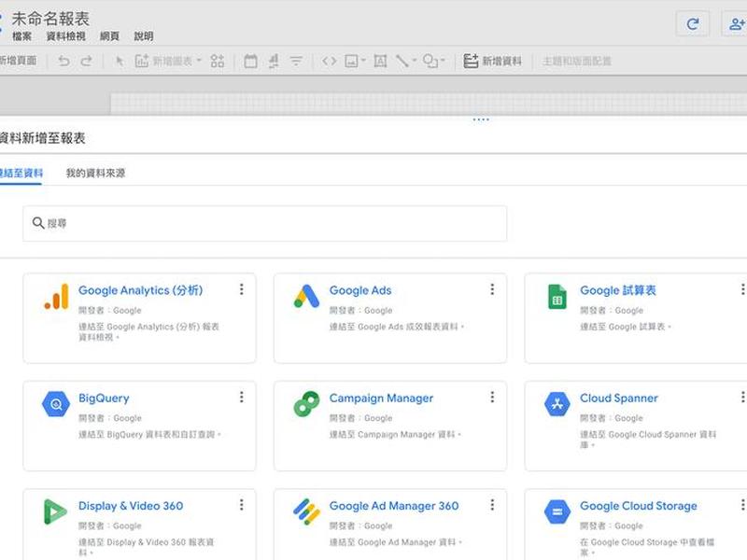Insert a date range control
Viewport: 747px width, 560px height.
pos(250,61)
